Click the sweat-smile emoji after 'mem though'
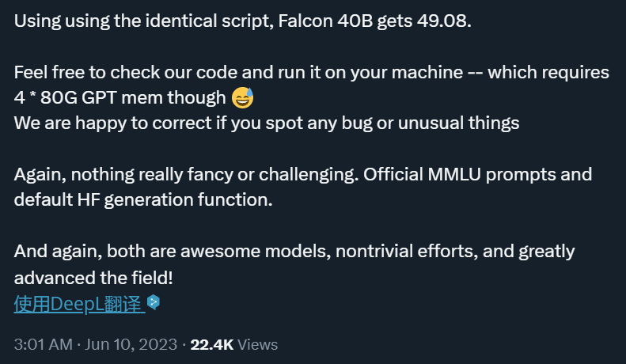The image size is (626, 364). point(243,98)
